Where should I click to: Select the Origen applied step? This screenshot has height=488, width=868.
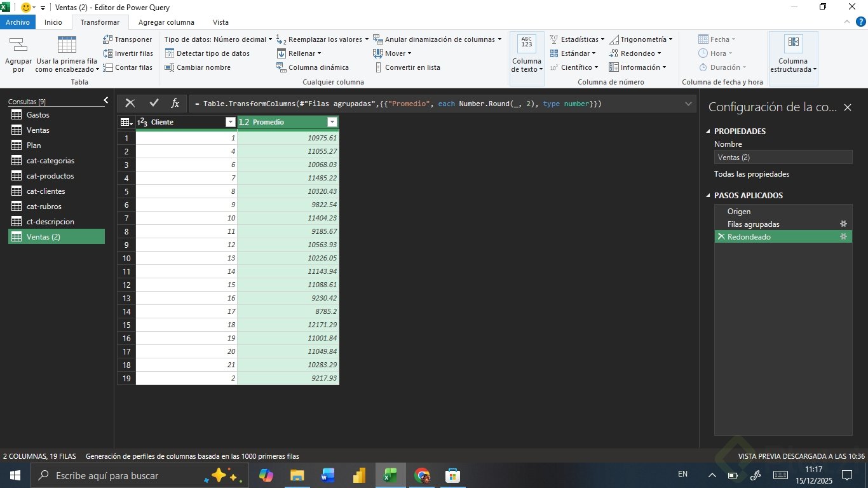pyautogui.click(x=783, y=212)
